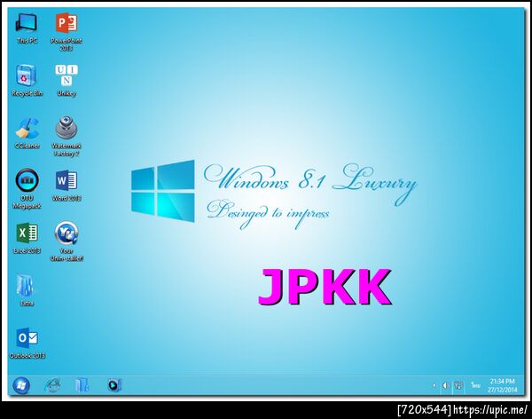Image resolution: width=532 pixels, height=419 pixels.
Task: Click the volume speaker tray icon
Action: tap(446, 385)
